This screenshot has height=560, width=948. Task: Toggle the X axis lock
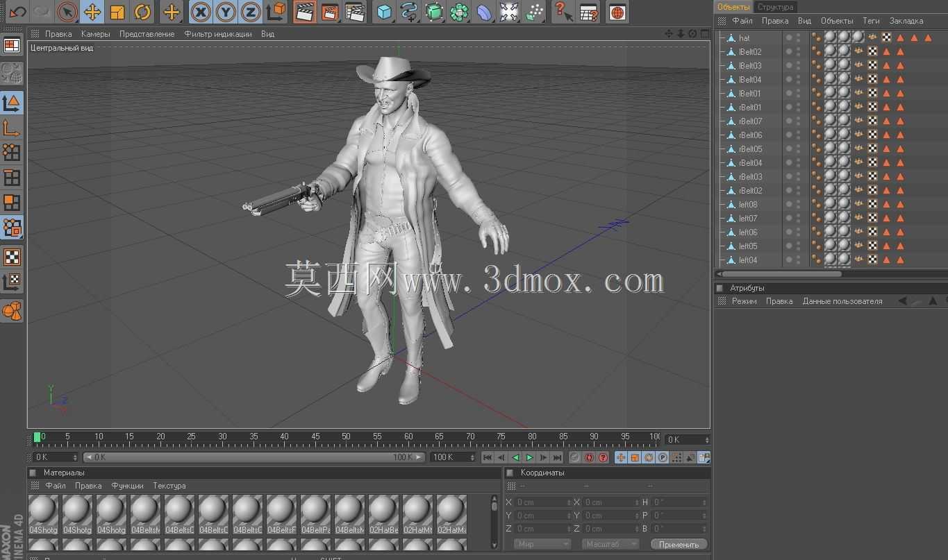(x=201, y=12)
